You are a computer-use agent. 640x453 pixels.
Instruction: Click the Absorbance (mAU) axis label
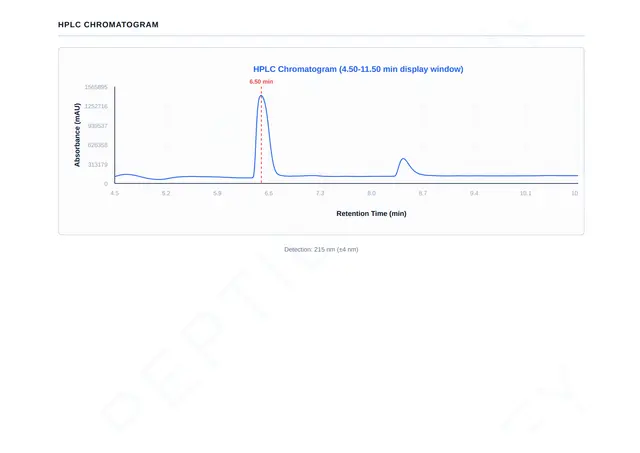77,135
